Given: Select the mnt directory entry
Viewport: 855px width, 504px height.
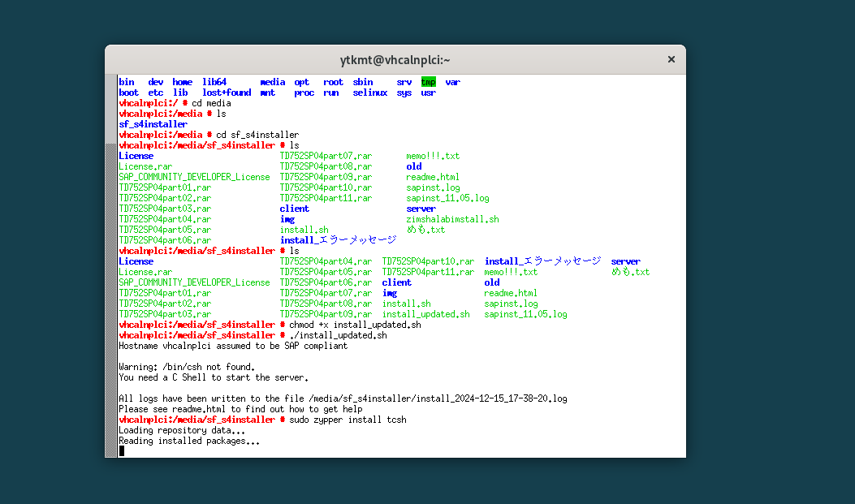Looking at the screenshot, I should click(x=268, y=93).
